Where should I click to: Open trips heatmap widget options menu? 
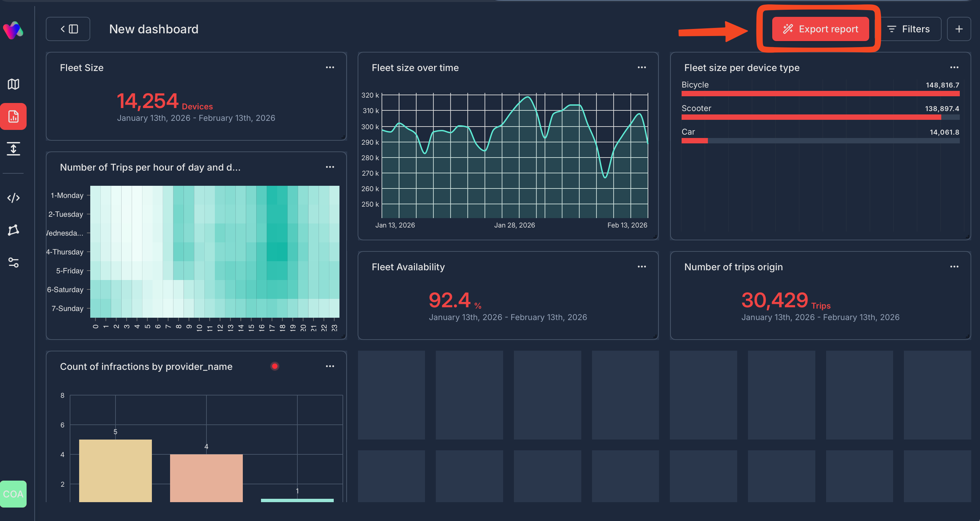tap(330, 167)
